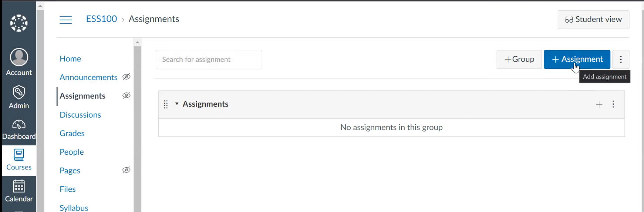The width and height of the screenshot is (644, 212).
Task: Toggle the hidden-eye icon beside Assignments link
Action: point(127,95)
